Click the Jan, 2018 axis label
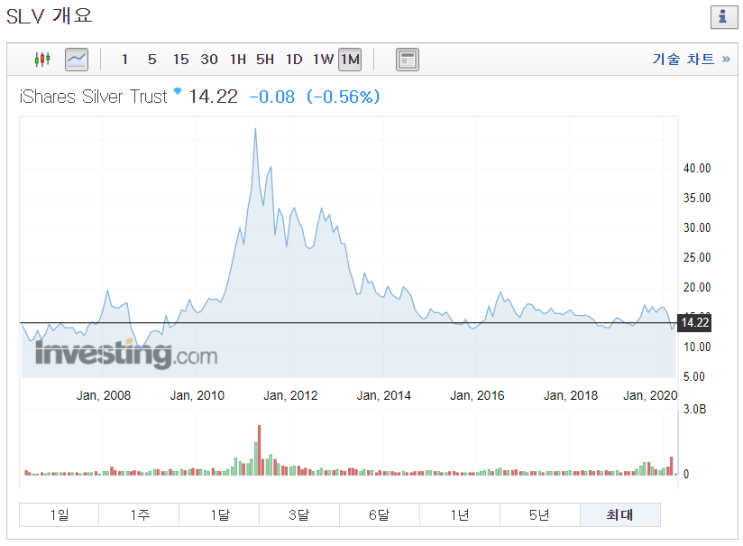 coord(571,395)
